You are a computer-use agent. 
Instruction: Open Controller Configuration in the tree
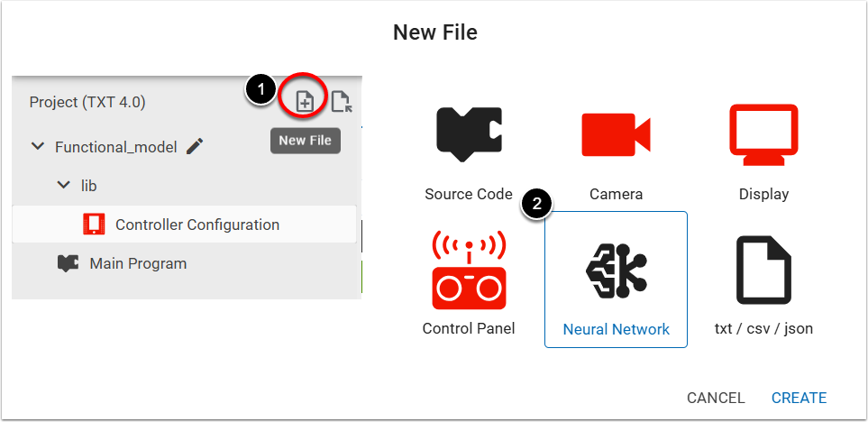tap(196, 225)
